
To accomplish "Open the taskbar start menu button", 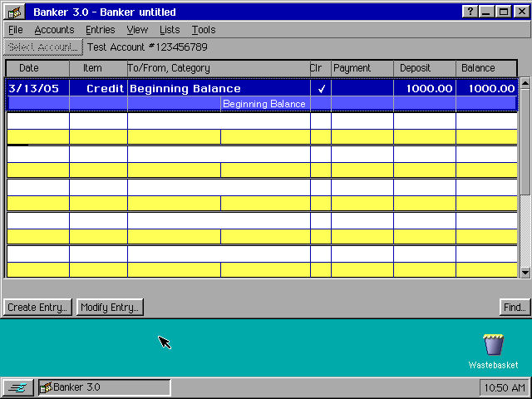I will coord(18,387).
